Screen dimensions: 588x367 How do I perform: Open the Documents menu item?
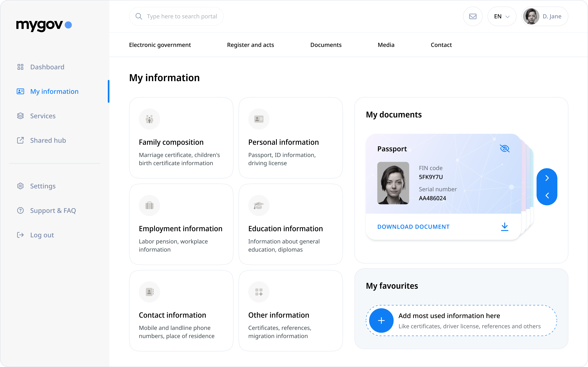click(x=326, y=45)
